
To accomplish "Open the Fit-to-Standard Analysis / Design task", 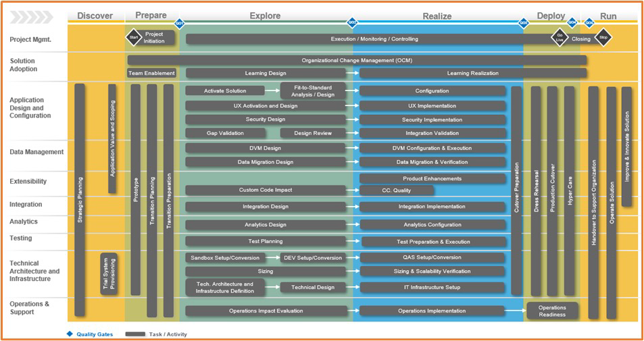I will coord(312,90).
